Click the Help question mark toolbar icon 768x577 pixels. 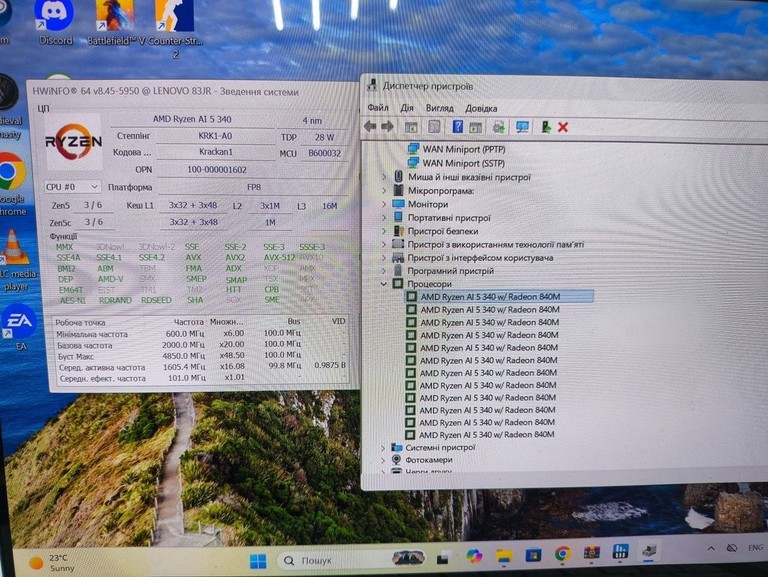pos(457,127)
